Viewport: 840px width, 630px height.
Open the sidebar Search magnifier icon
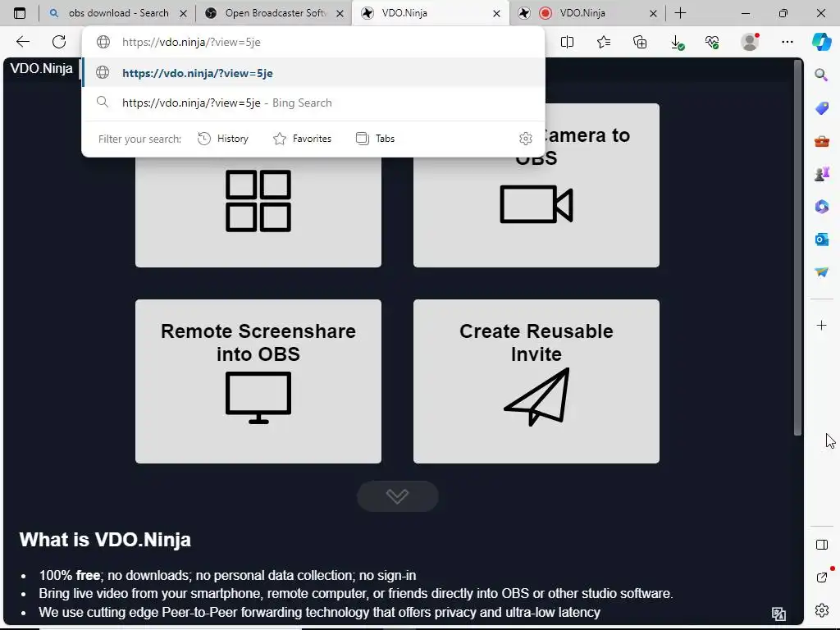coord(821,75)
